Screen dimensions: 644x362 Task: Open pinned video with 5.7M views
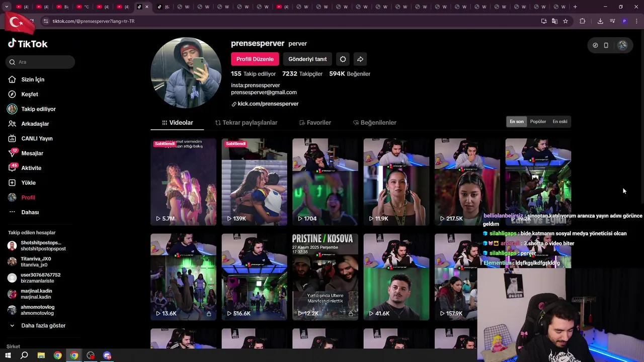click(183, 182)
